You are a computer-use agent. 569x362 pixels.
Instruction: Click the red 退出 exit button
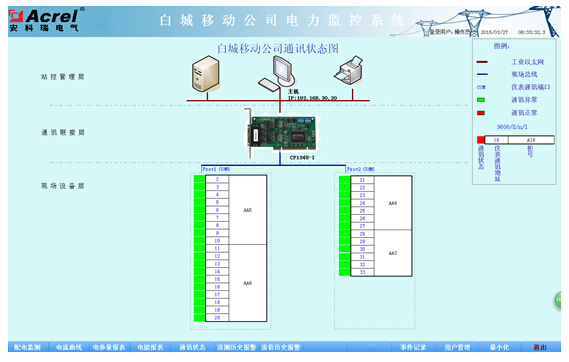(540, 347)
